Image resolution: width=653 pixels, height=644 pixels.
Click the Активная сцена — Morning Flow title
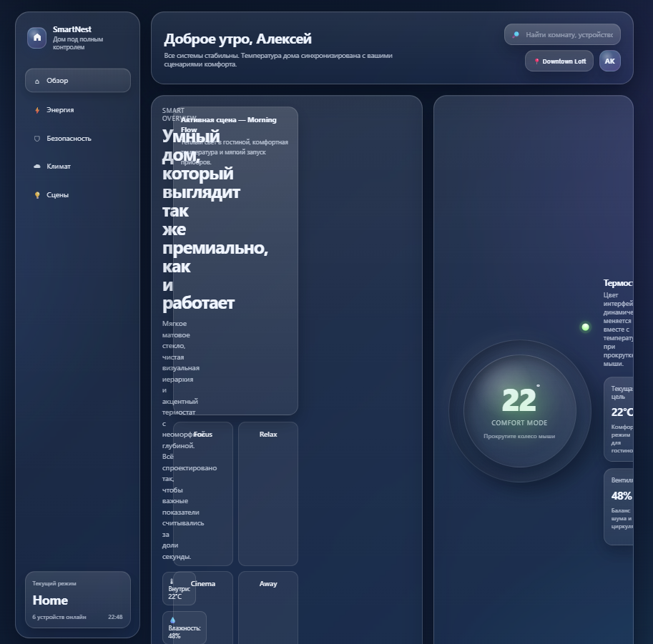[x=229, y=125]
